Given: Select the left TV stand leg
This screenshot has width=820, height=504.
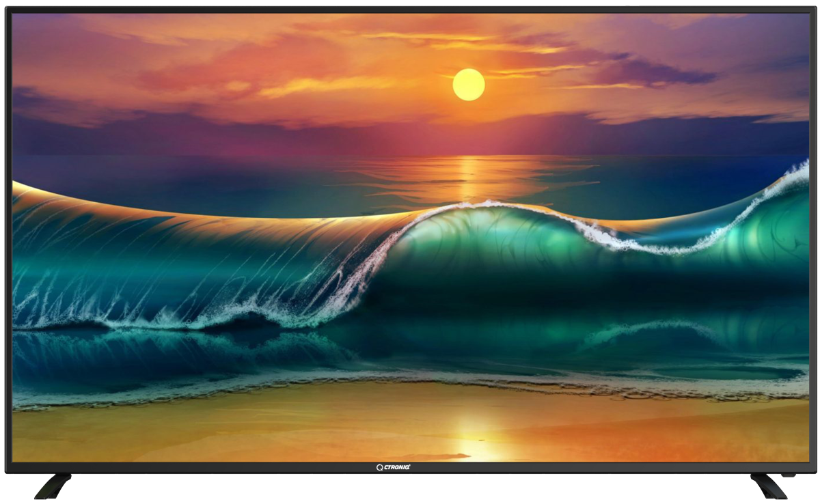Looking at the screenshot, I should coord(53,485).
